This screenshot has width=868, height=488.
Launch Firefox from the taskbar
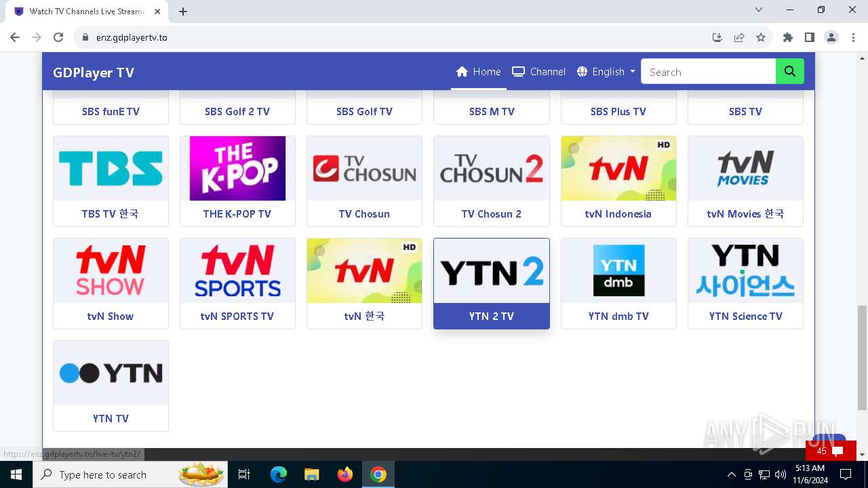[x=345, y=474]
